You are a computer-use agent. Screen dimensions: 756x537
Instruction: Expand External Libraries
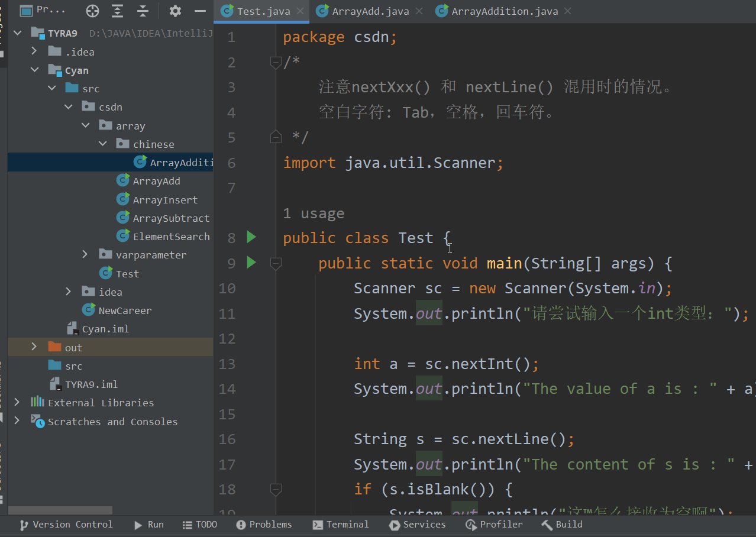pos(17,402)
